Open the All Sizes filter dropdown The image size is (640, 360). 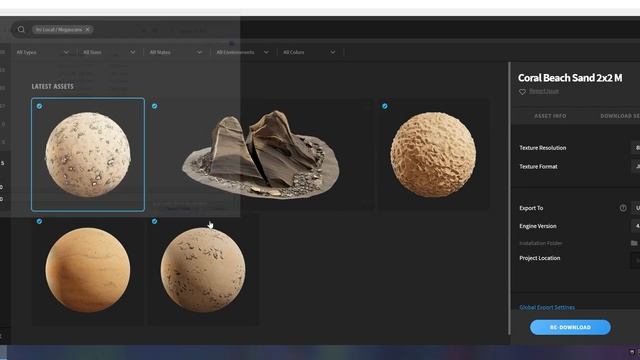pos(109,52)
